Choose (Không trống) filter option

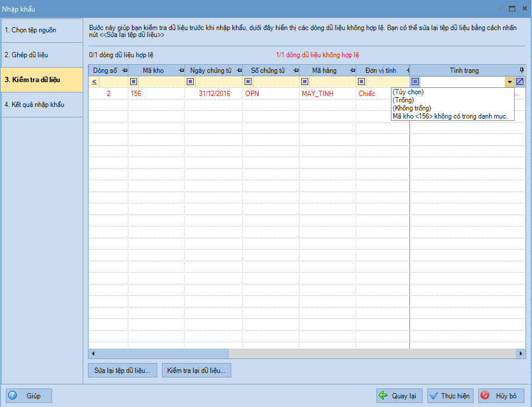coord(411,108)
